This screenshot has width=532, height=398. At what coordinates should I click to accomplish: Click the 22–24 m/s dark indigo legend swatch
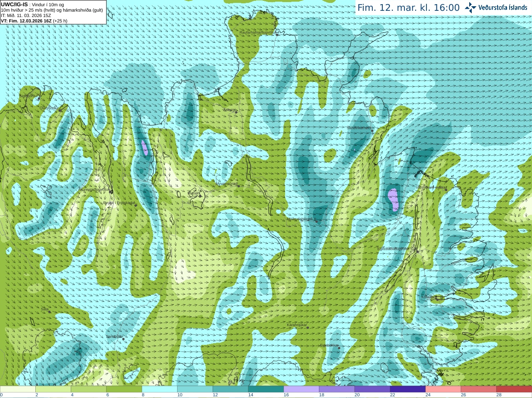pyautogui.click(x=408, y=389)
